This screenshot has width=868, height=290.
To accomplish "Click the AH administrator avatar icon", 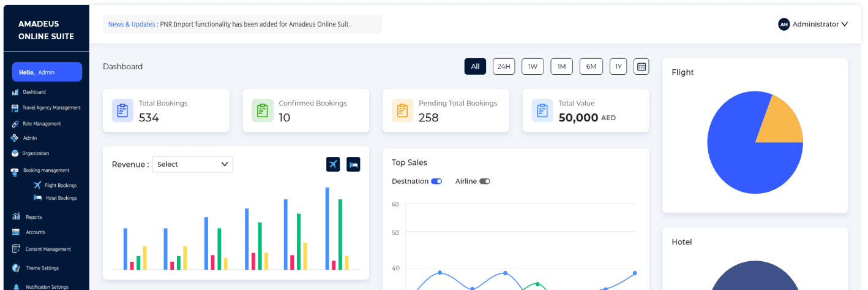I will click(x=784, y=25).
